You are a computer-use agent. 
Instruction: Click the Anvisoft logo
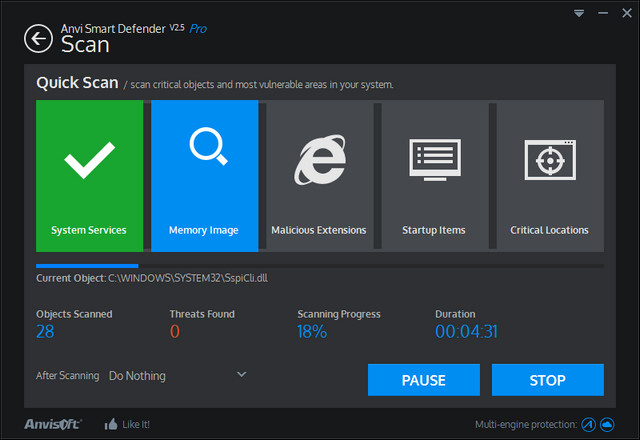point(53,424)
